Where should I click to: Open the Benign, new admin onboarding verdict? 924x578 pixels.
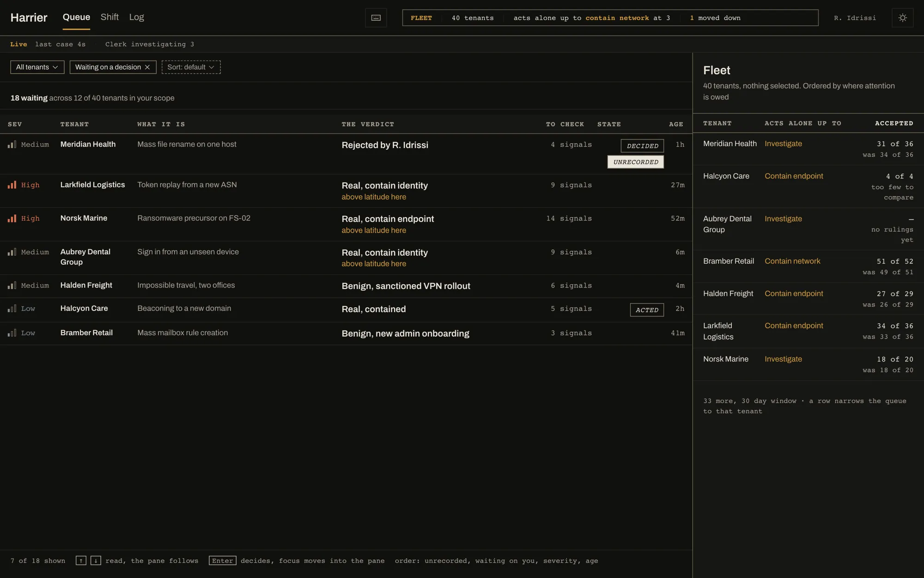pyautogui.click(x=406, y=333)
